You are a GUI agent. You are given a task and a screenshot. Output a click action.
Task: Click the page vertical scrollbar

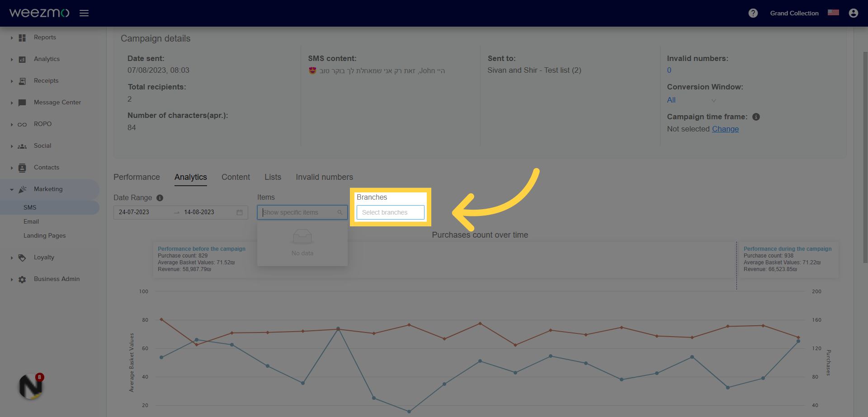(865, 157)
